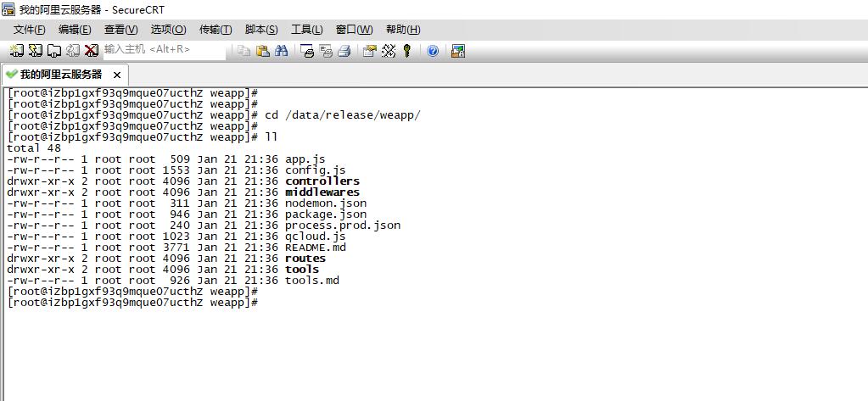Close the 我的阿里云服务器 tab
This screenshot has width=868, height=401.
pos(116,75)
